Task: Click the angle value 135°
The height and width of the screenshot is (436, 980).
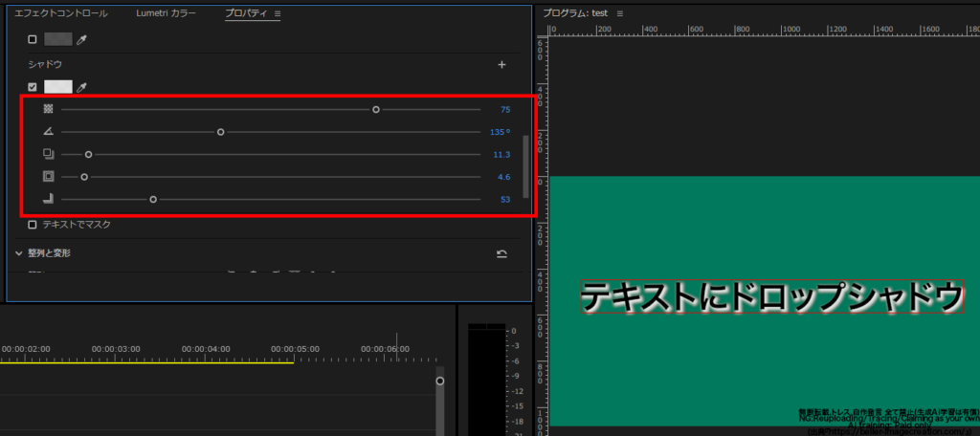Action: tap(500, 132)
